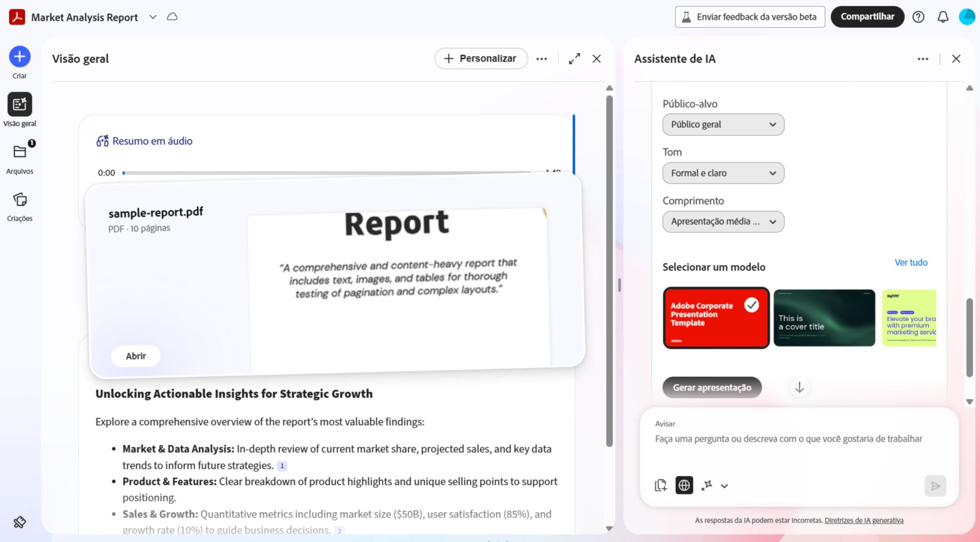
Task: Open the Público-alvo dropdown
Action: 723,125
